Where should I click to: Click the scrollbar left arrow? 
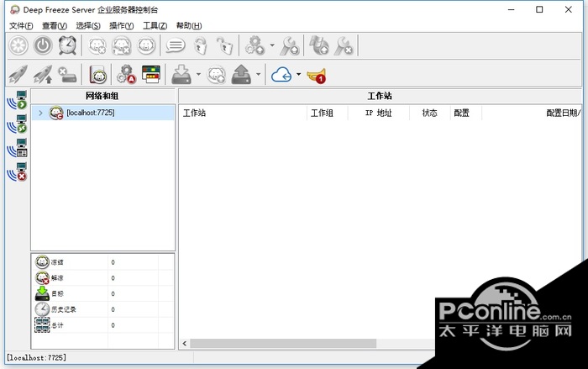tap(185, 343)
